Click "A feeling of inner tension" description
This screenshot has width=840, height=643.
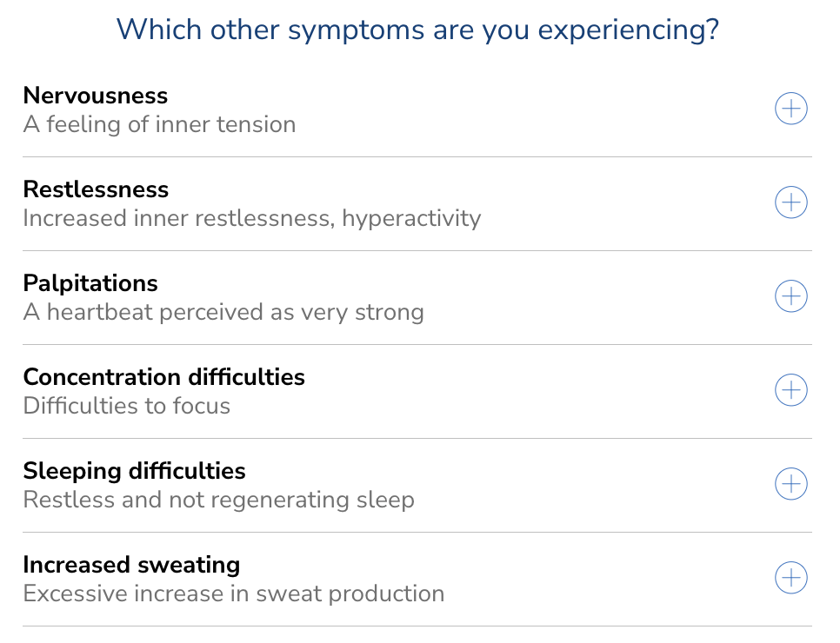pyautogui.click(x=159, y=125)
